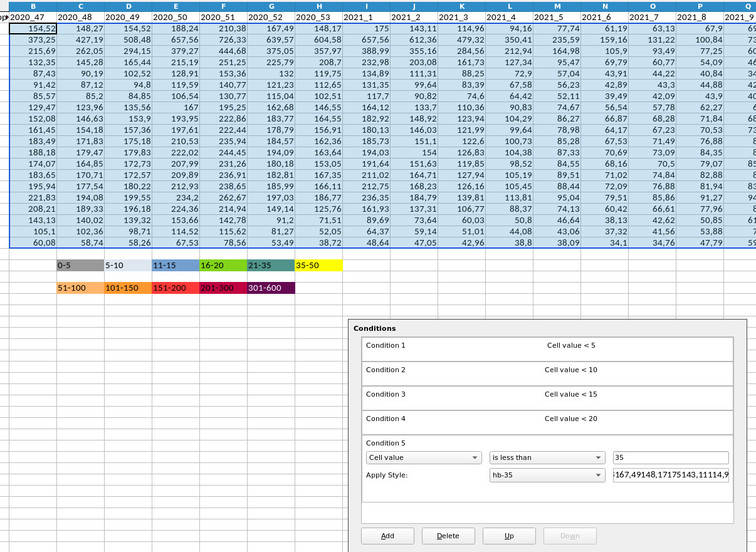This screenshot has width=756, height=552.
Task: Select the green 16-20 legend cell
Action: [x=223, y=266]
